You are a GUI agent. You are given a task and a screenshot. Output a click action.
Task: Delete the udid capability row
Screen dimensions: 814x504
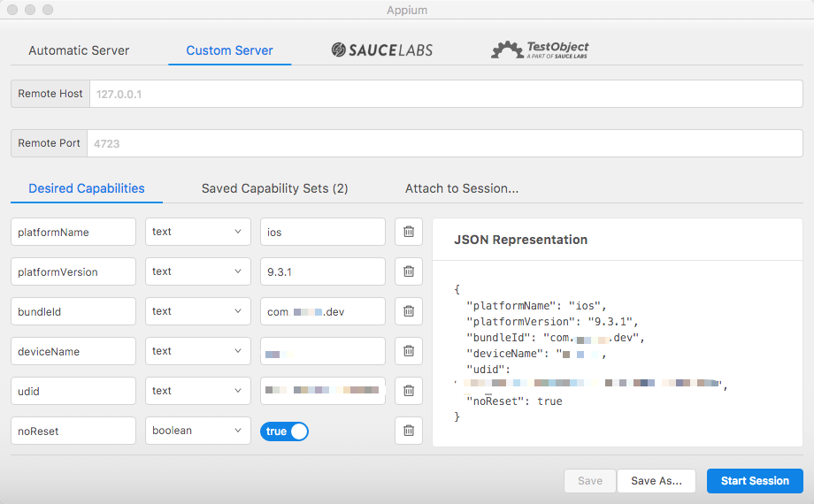pos(409,390)
